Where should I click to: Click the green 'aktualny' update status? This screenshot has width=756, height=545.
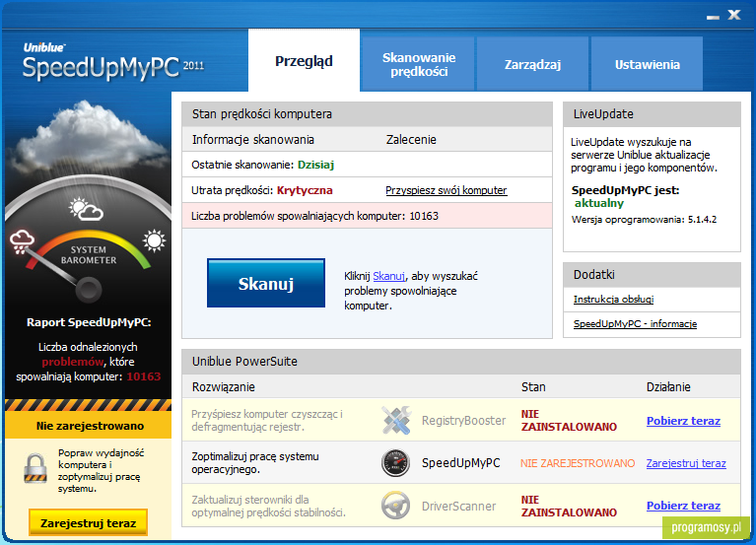599,203
